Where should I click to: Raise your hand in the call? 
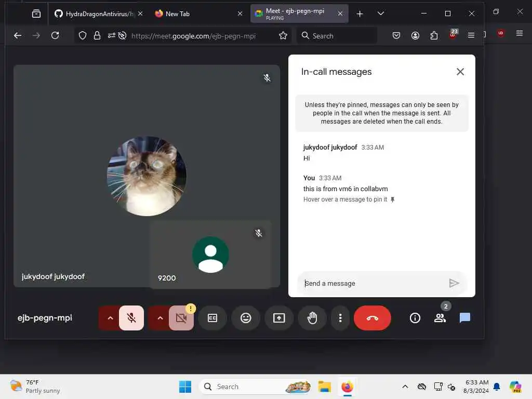(312, 318)
